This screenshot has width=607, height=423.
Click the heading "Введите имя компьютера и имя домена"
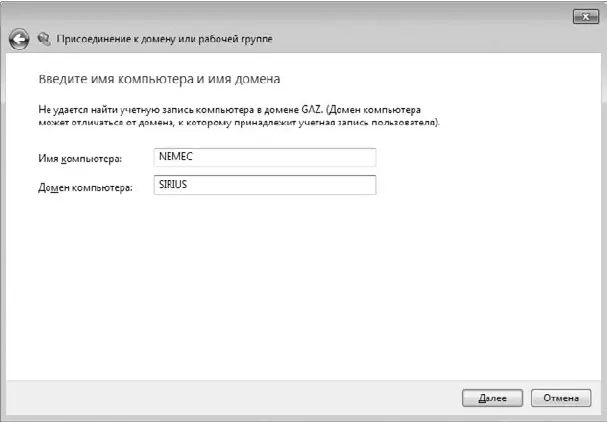tap(158, 77)
